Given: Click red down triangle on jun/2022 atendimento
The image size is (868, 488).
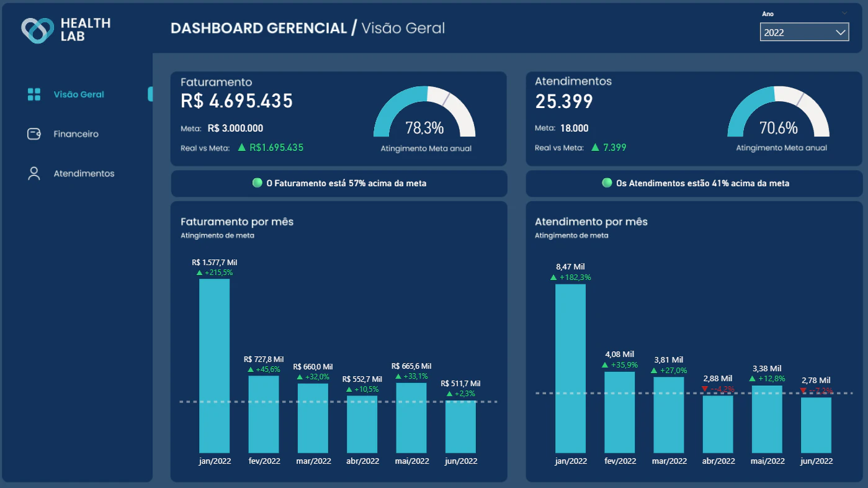Looking at the screenshot, I should [x=803, y=391].
